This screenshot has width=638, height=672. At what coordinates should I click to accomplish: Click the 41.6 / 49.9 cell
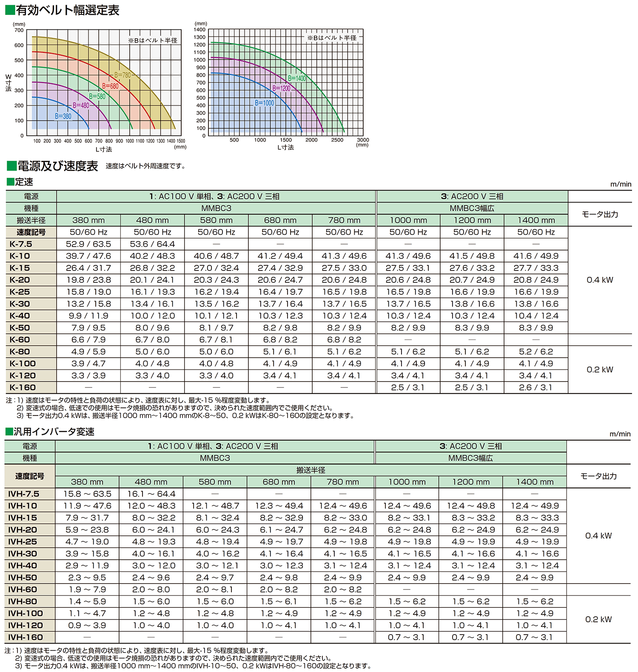536,256
